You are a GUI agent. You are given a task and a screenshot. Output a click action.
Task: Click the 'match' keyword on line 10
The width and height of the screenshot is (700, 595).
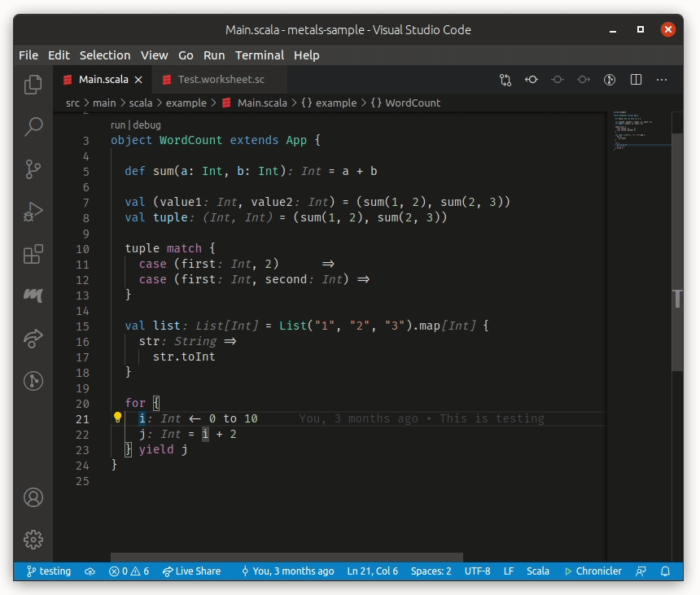[x=184, y=248]
